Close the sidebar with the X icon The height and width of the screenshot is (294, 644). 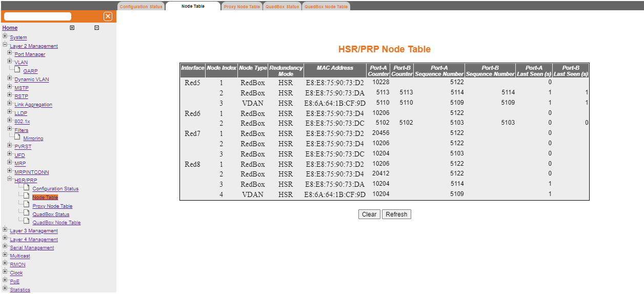click(x=108, y=16)
